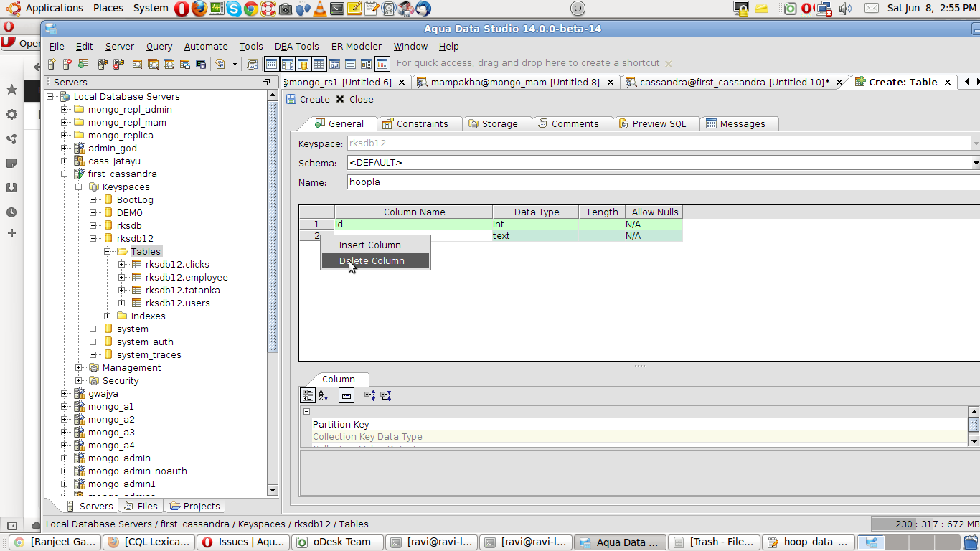Launch Firefox from top panel
980x551 pixels.
tap(199, 9)
